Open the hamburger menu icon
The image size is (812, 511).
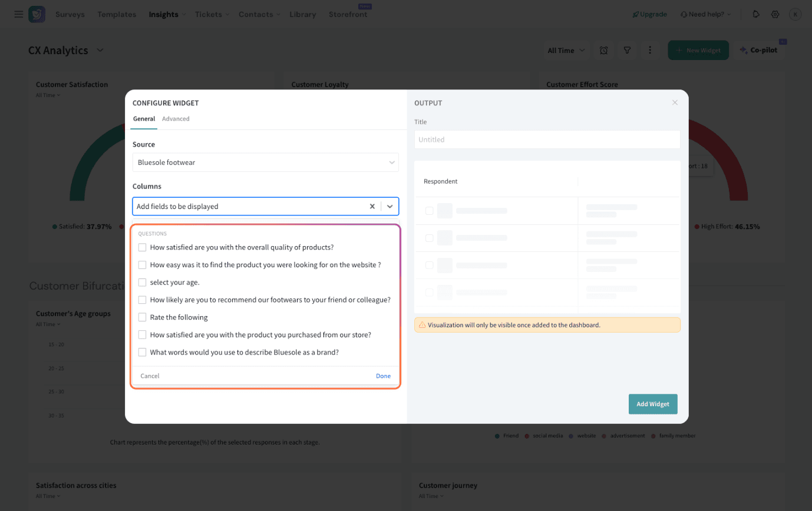pos(19,14)
